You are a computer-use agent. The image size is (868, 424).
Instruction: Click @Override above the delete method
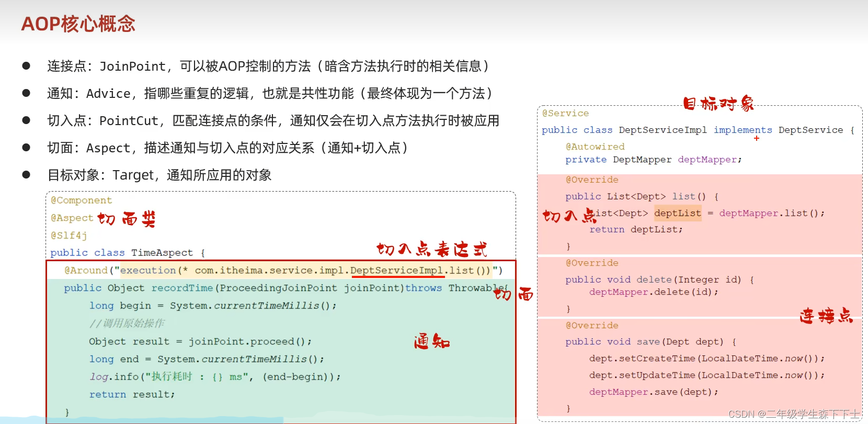592,263
